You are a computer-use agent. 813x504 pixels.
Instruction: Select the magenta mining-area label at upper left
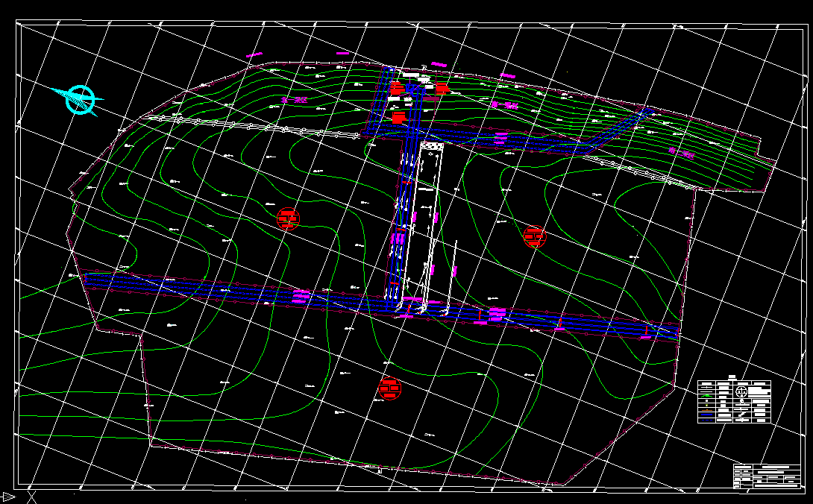coord(294,100)
